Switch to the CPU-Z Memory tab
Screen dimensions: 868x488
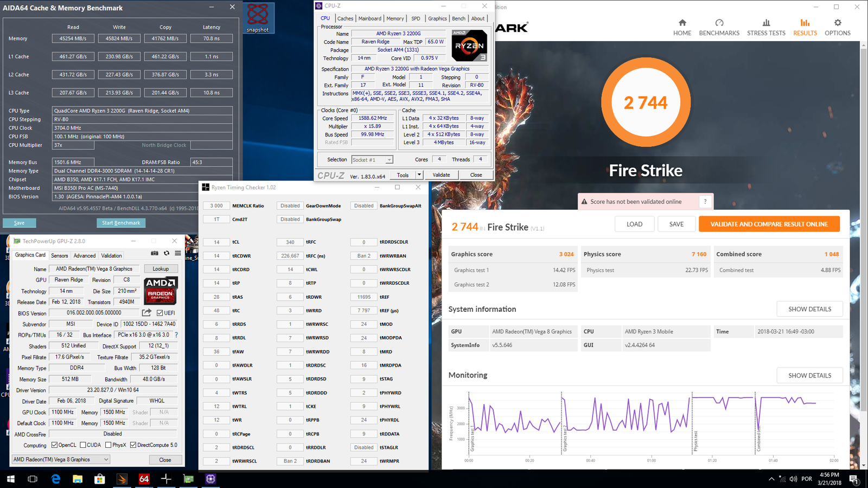(395, 18)
